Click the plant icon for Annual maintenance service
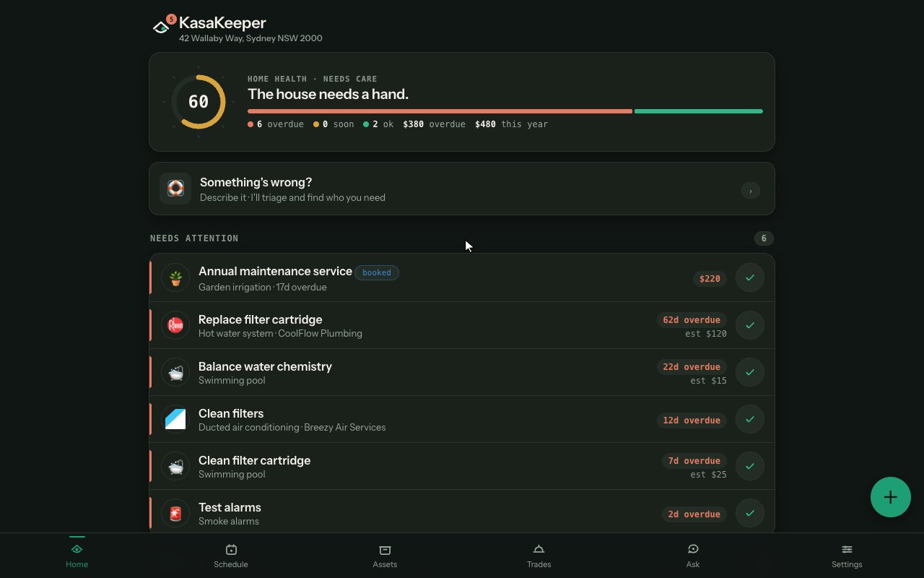Image resolution: width=924 pixels, height=578 pixels. pos(175,278)
